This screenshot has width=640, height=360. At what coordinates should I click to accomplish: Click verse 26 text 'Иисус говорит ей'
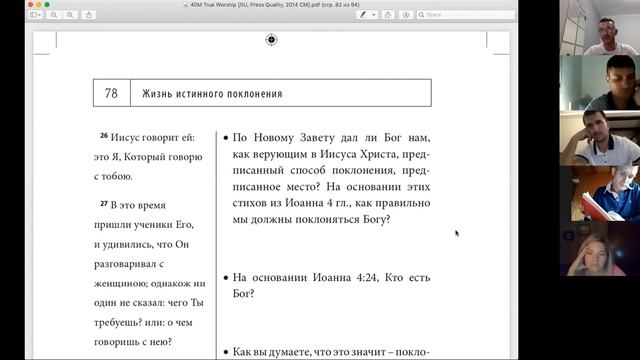coord(153,138)
